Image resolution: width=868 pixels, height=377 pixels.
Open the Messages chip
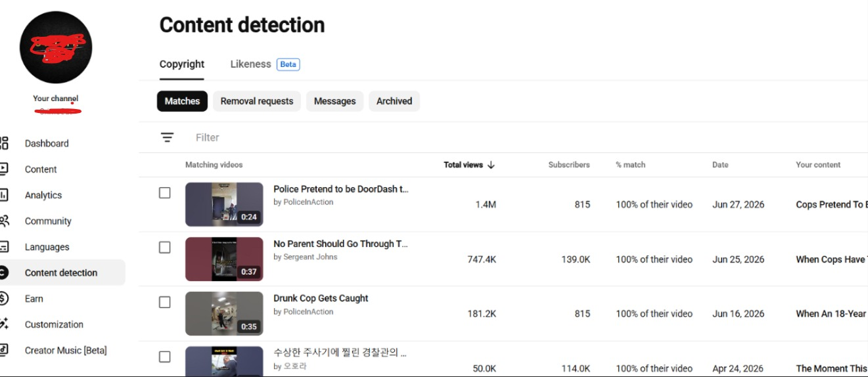coord(334,101)
